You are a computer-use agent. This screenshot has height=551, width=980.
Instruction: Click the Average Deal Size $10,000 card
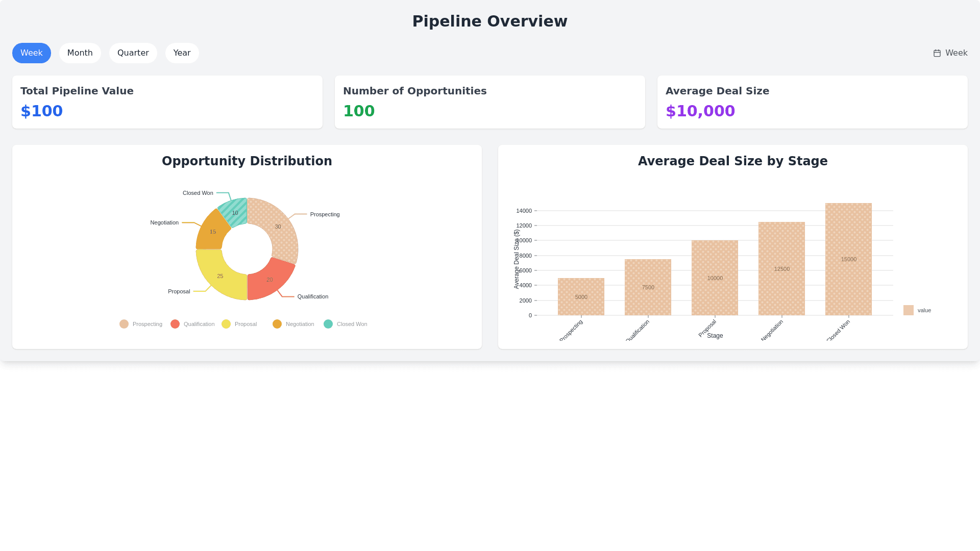[812, 102]
